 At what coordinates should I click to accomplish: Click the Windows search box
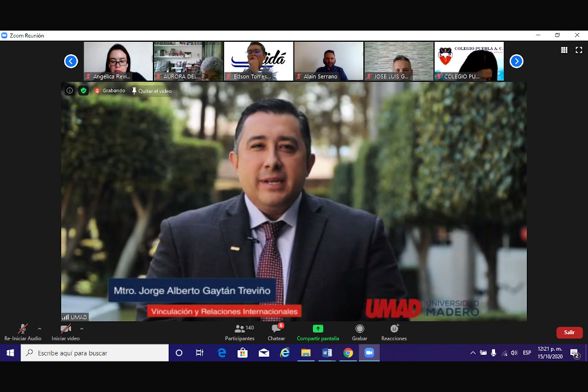(95, 353)
